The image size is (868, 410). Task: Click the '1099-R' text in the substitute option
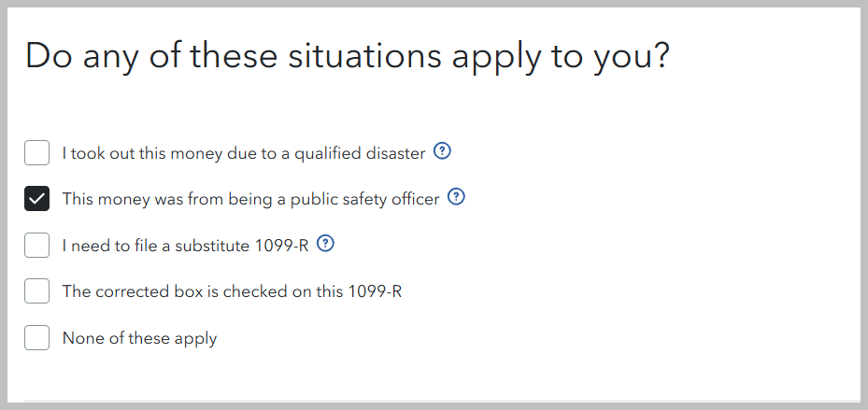(281, 246)
